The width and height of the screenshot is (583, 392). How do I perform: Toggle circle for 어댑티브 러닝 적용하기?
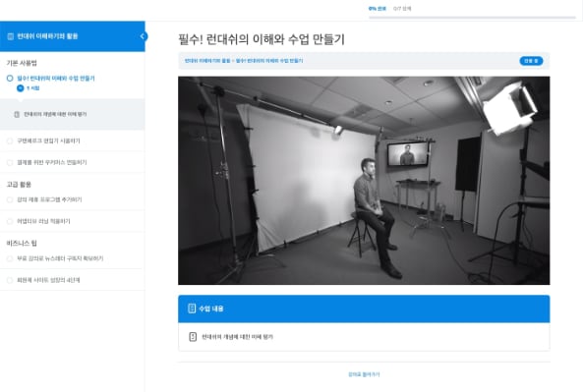(10, 221)
